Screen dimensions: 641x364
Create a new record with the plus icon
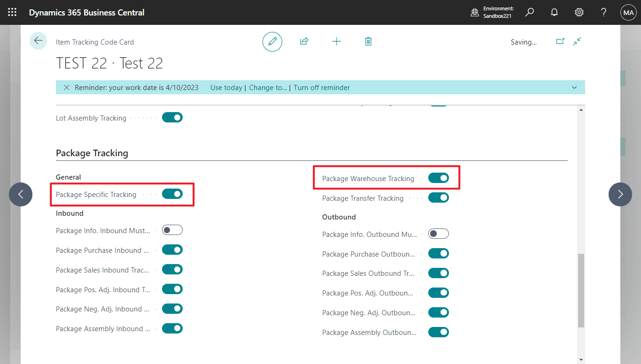coord(336,41)
